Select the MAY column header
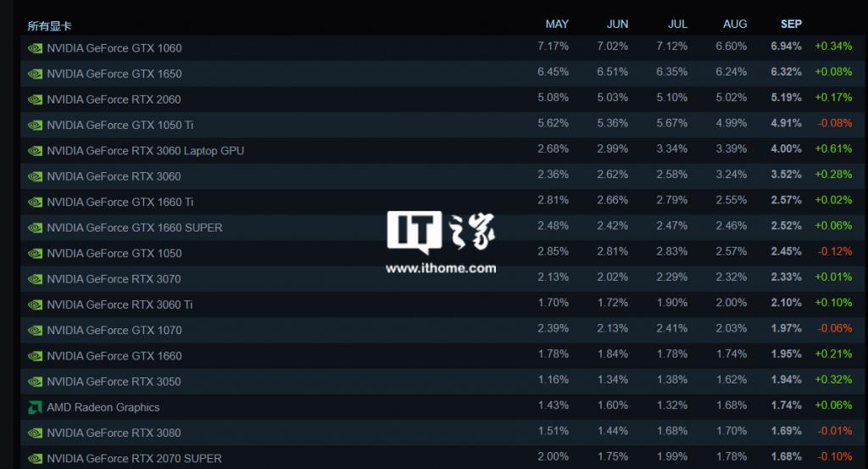Image resolution: width=868 pixels, height=469 pixels. 557,24
